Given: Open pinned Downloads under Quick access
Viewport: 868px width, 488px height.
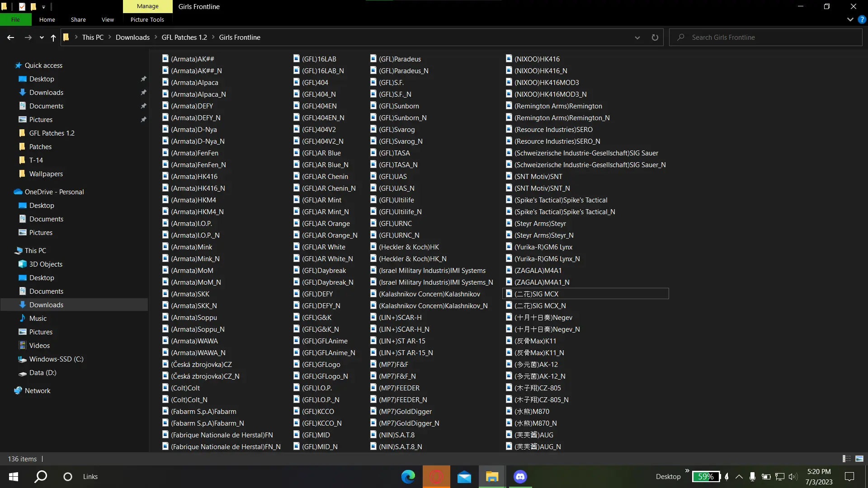Looking at the screenshot, I should tap(46, 93).
